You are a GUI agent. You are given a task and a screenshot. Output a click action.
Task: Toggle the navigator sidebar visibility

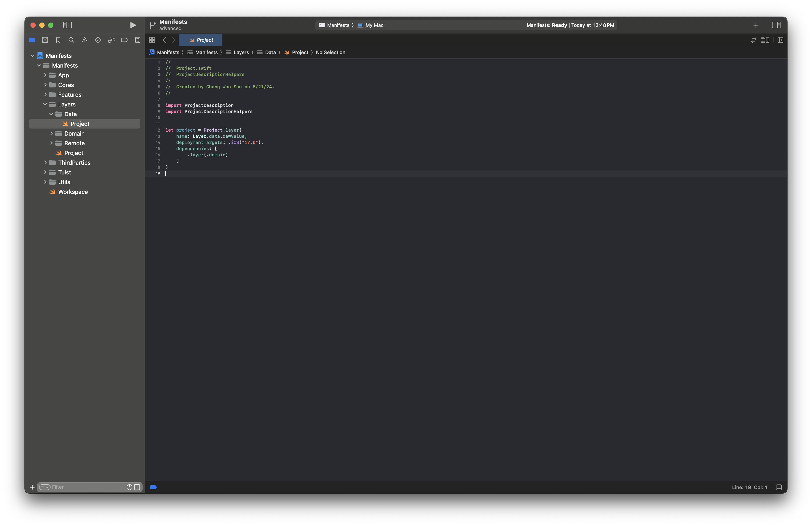click(68, 25)
